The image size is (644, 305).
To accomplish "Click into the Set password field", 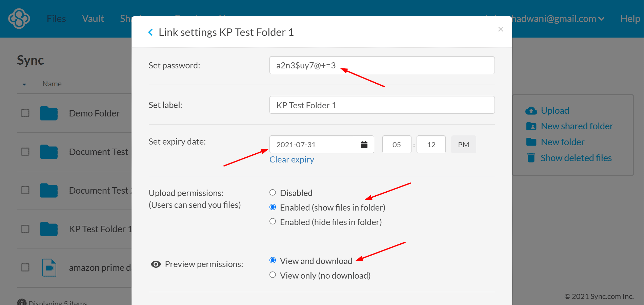I will pos(382,65).
